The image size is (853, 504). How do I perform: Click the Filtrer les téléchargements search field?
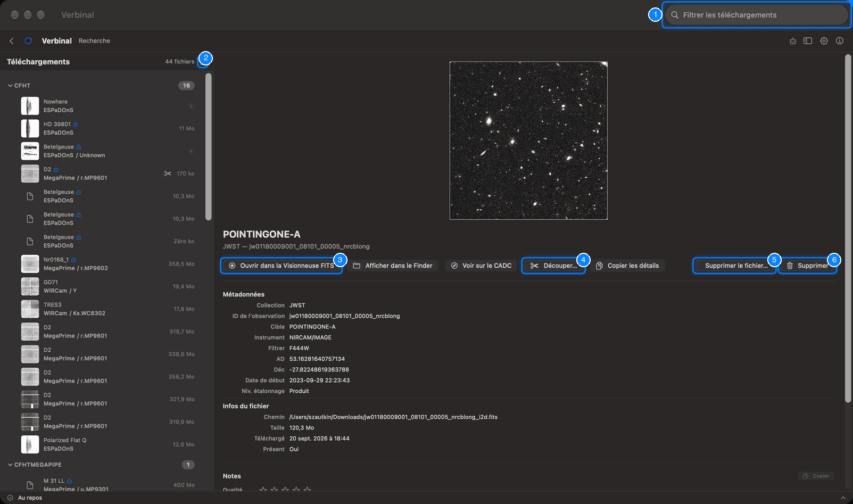(x=756, y=15)
